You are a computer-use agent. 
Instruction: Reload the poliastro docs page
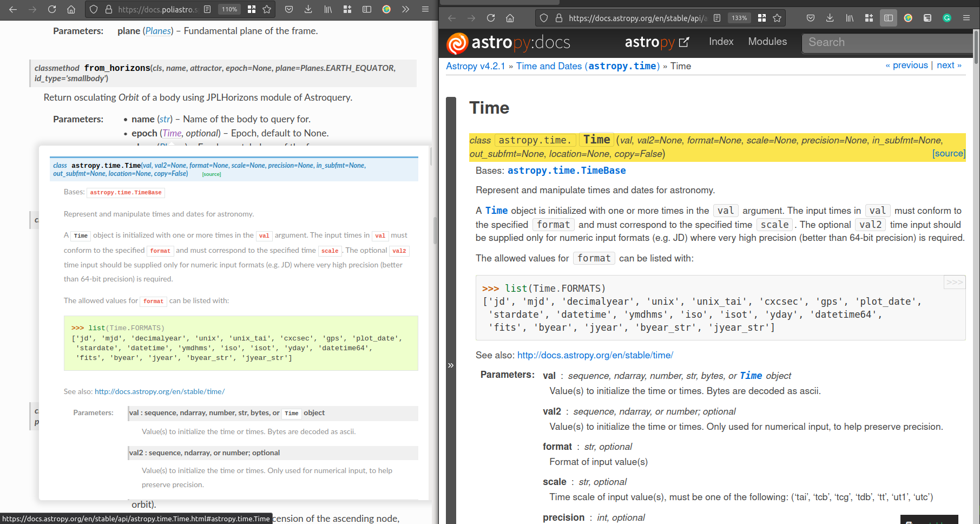coord(52,9)
